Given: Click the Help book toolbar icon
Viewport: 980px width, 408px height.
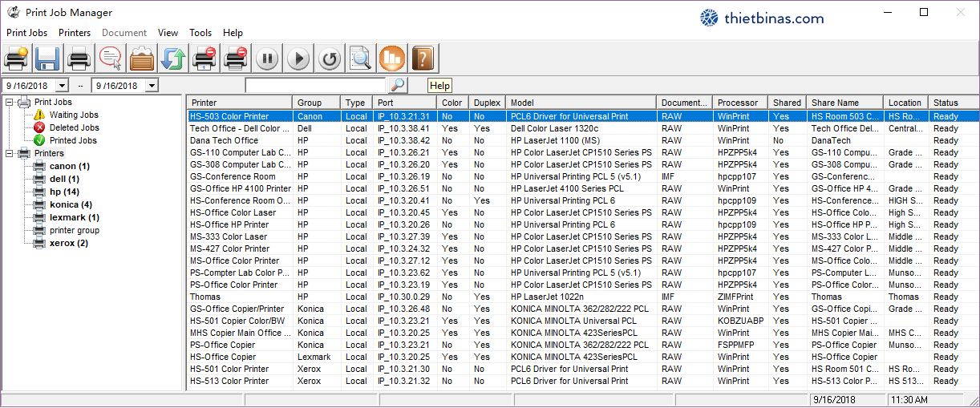Looking at the screenshot, I should coord(423,59).
